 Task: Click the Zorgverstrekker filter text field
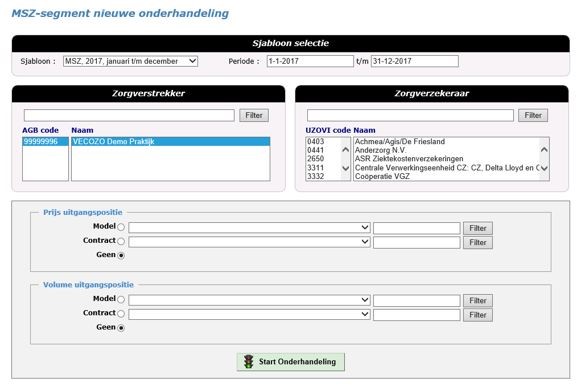(x=129, y=115)
